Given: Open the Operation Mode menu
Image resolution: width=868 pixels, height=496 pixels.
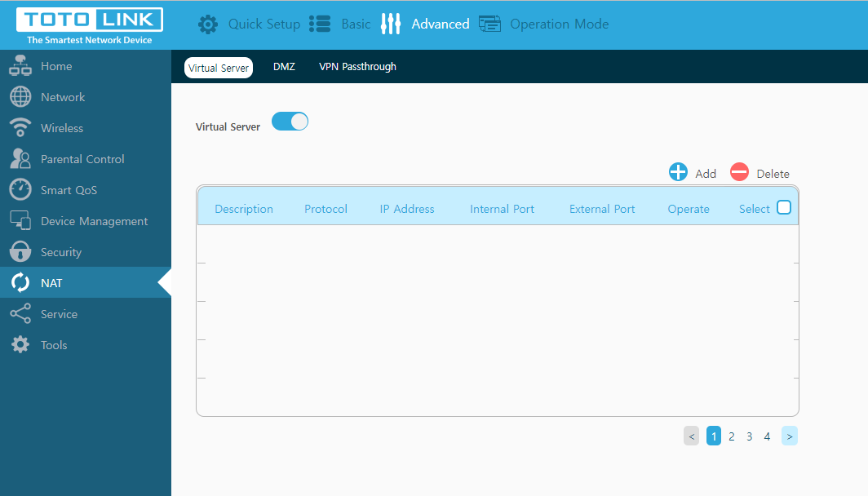Looking at the screenshot, I should 560,24.
